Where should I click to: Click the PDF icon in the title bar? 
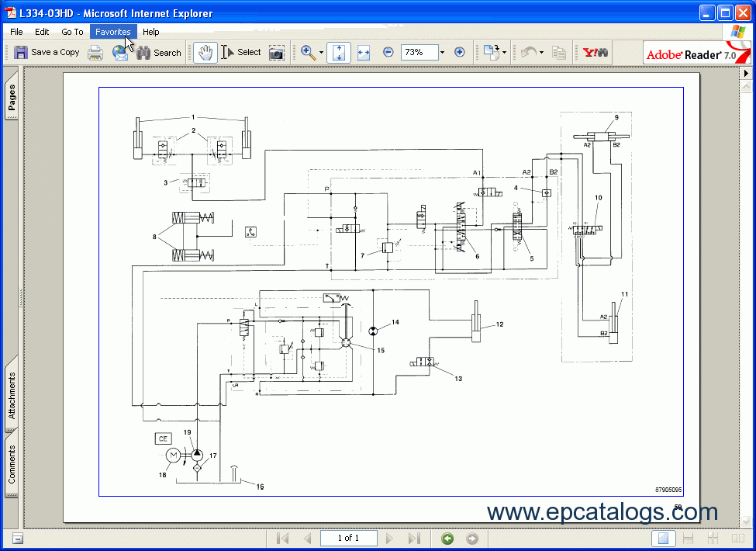click(10, 13)
